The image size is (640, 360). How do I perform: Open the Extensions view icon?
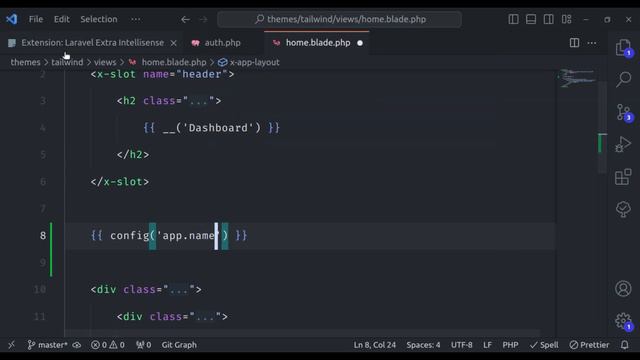pyautogui.click(x=623, y=177)
